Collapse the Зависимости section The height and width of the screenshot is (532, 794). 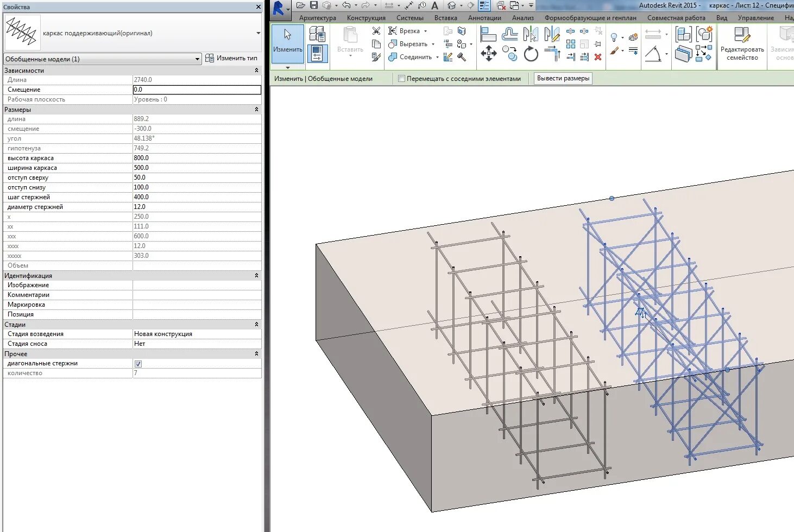coord(256,70)
